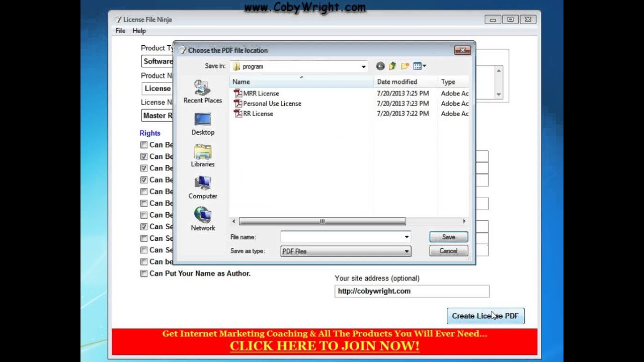Toggle the sixth Rights checkbox (unchecked)
Viewport: 644px width, 362px height.
tap(144, 203)
